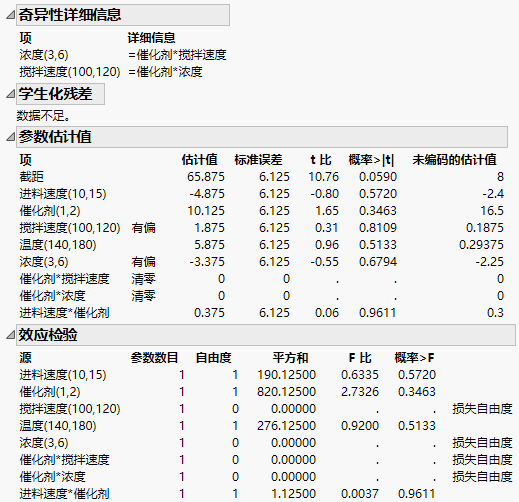The image size is (519, 502).
Task: Select sum of squares 190.12500
Action: point(286,375)
